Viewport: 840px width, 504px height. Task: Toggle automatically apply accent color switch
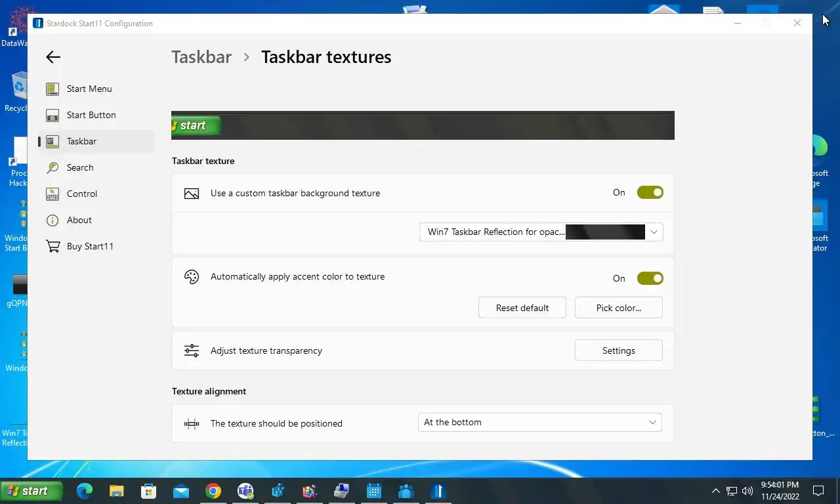tap(650, 278)
